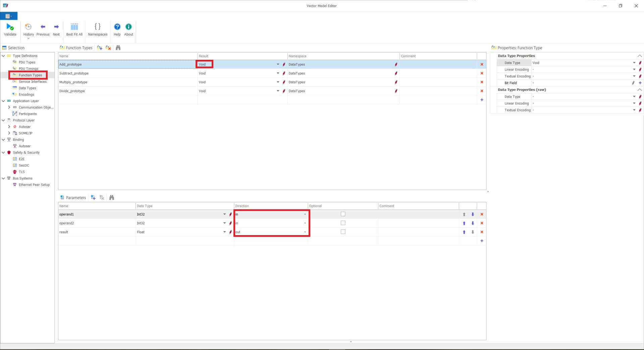
Task: Delete the Subtract_prototype row with red X
Action: 482,73
